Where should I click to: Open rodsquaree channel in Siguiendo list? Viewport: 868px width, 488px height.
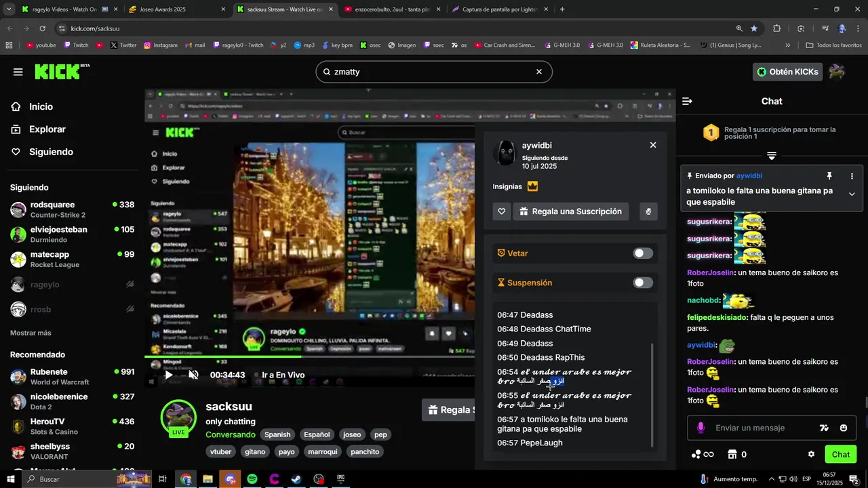coord(72,209)
